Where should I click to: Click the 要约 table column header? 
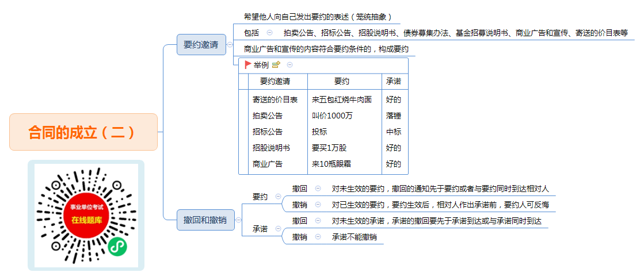coord(342,81)
